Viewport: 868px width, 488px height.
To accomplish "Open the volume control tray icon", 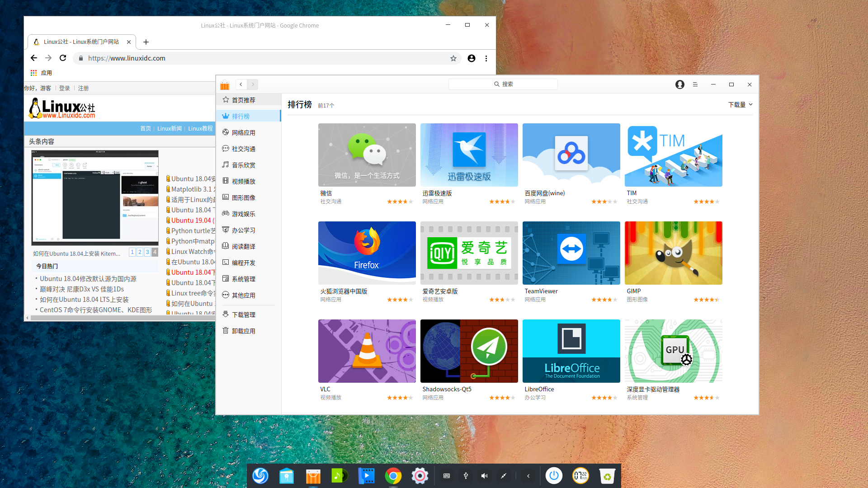I will [x=485, y=476].
